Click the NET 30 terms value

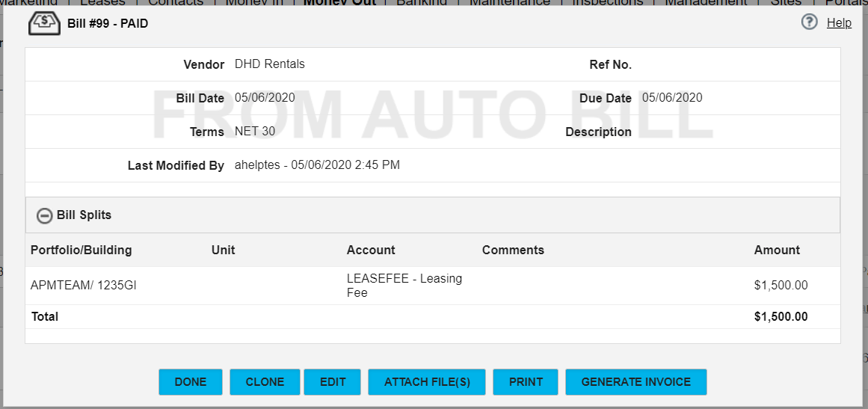coord(255,132)
